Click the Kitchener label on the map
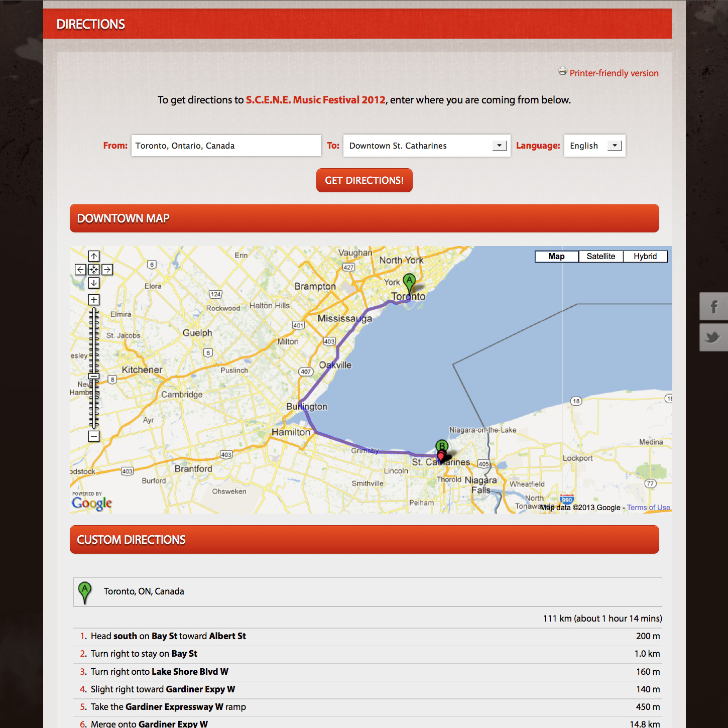Screen dimensions: 728x728 coord(142,370)
